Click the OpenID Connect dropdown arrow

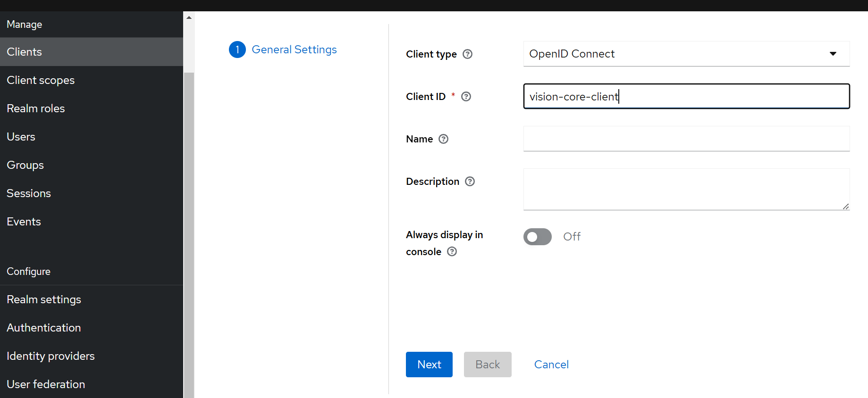(x=833, y=54)
